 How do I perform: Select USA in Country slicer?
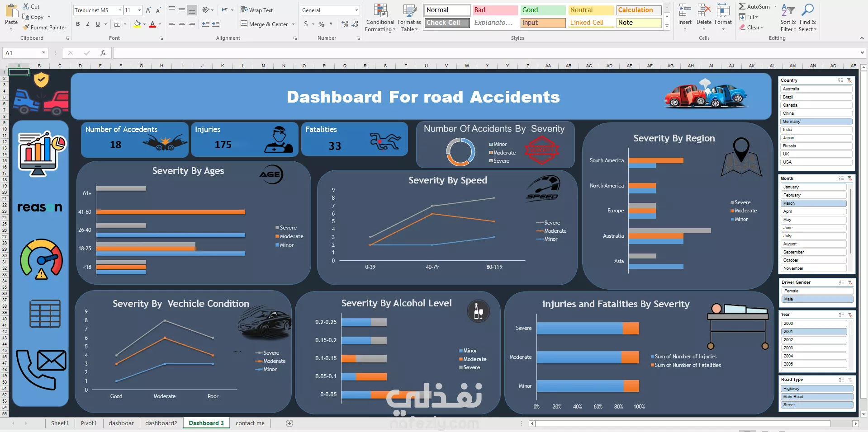point(817,162)
